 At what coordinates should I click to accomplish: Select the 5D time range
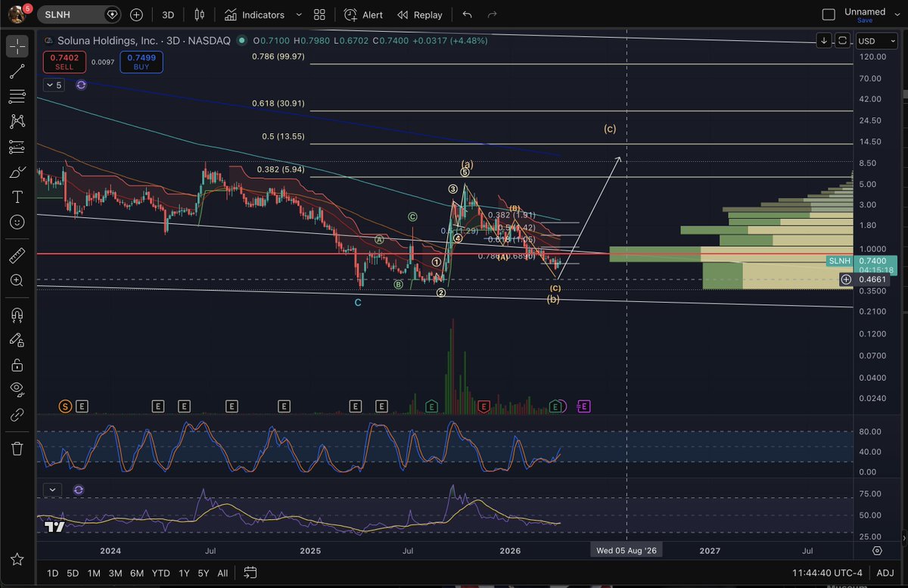(73, 572)
